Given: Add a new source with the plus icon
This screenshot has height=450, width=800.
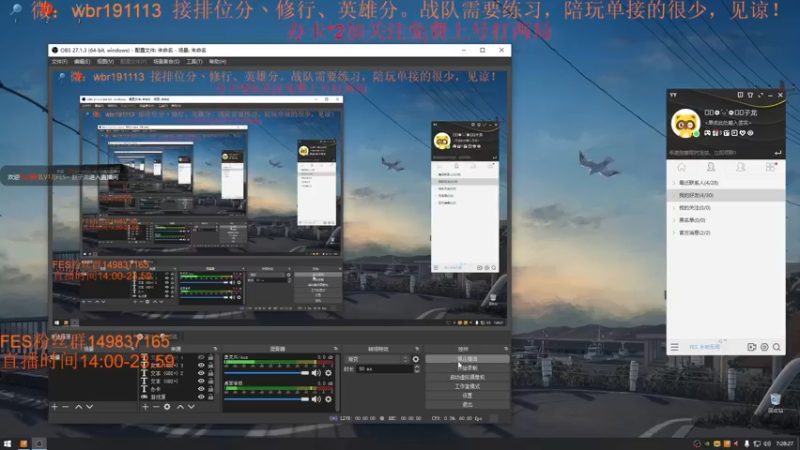Looking at the screenshot, I should tap(145, 407).
